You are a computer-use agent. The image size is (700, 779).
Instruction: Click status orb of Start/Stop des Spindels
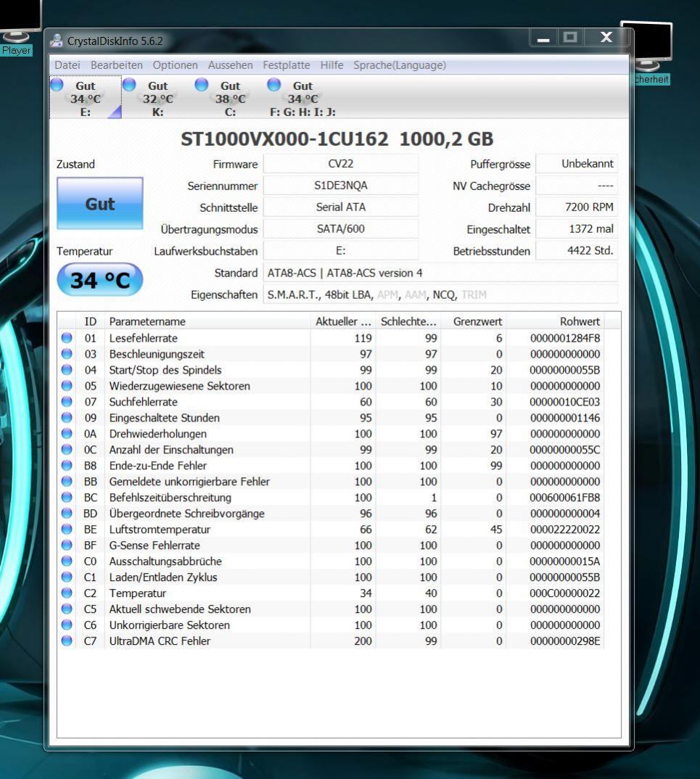point(67,370)
